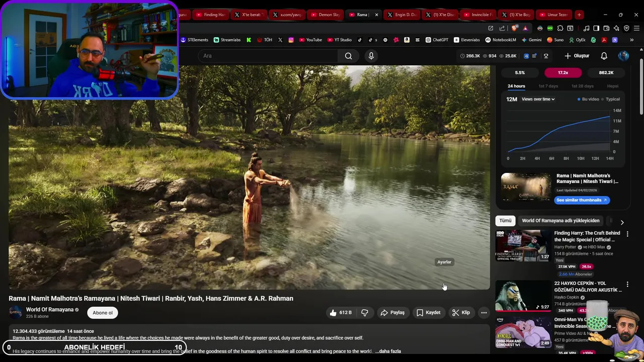Open the share arrow Paylaş button
The width and height of the screenshot is (644, 362).
point(392,313)
